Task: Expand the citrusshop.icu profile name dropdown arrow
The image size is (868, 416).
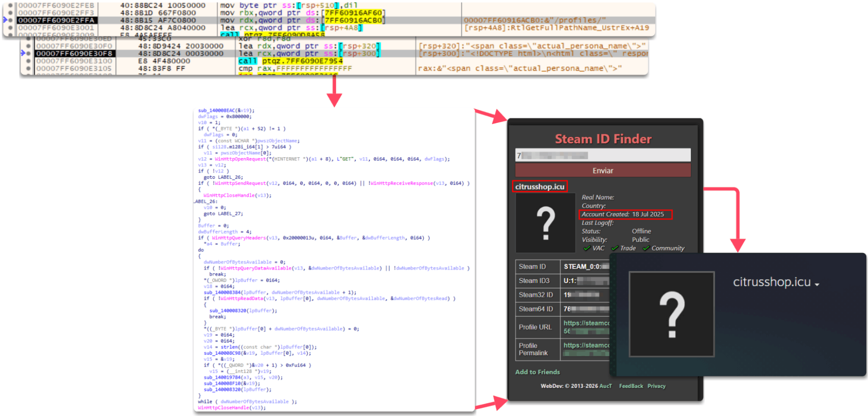Action: (817, 284)
